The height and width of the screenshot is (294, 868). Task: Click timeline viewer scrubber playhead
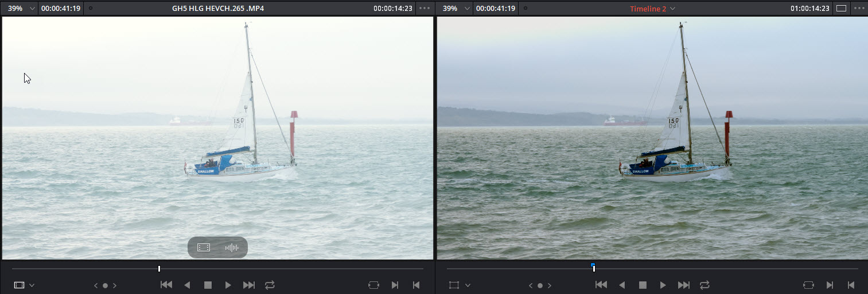(593, 268)
